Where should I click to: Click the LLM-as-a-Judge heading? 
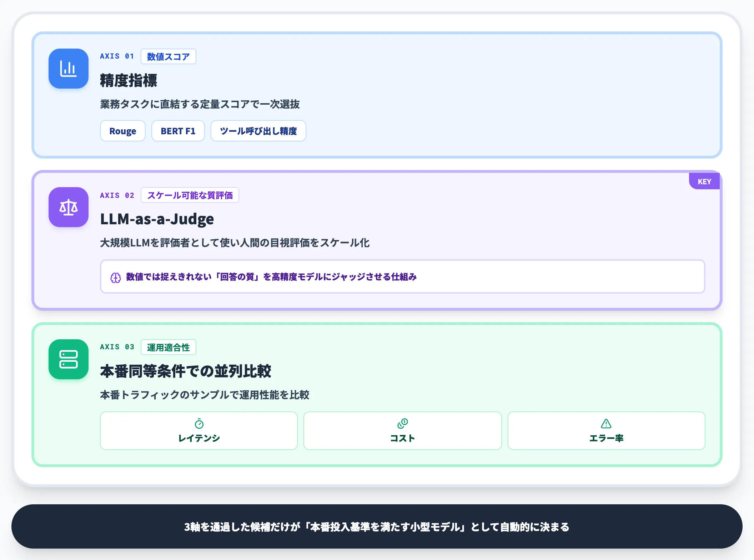click(x=157, y=219)
